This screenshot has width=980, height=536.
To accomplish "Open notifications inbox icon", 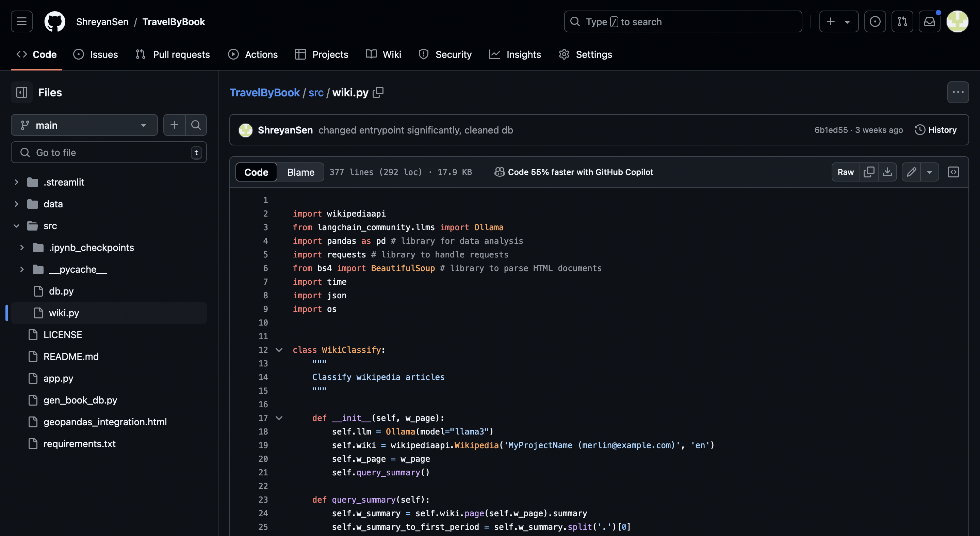I will pos(929,22).
